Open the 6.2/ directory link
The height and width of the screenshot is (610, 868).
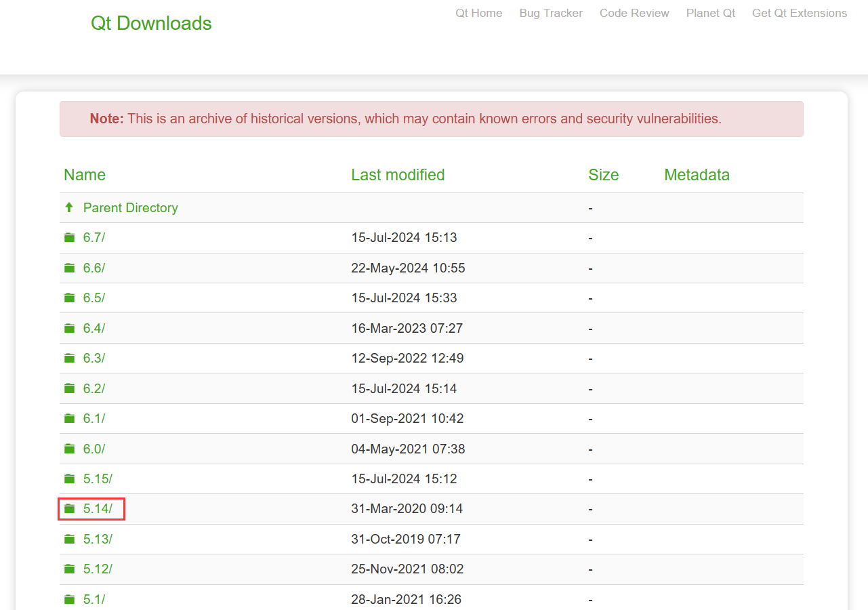click(x=94, y=388)
